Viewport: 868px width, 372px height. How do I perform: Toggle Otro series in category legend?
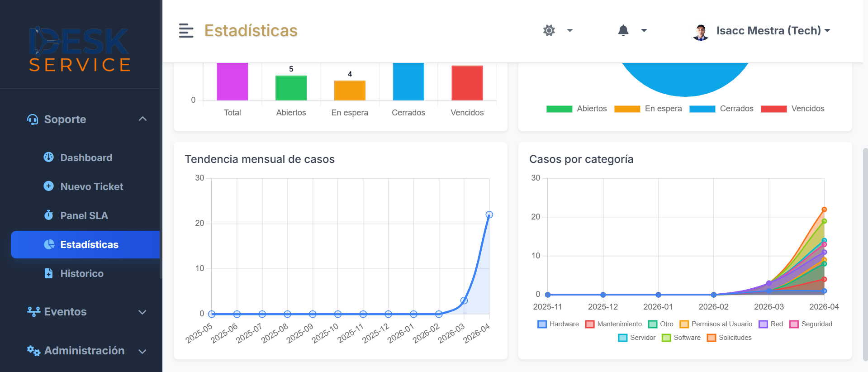tap(660, 324)
